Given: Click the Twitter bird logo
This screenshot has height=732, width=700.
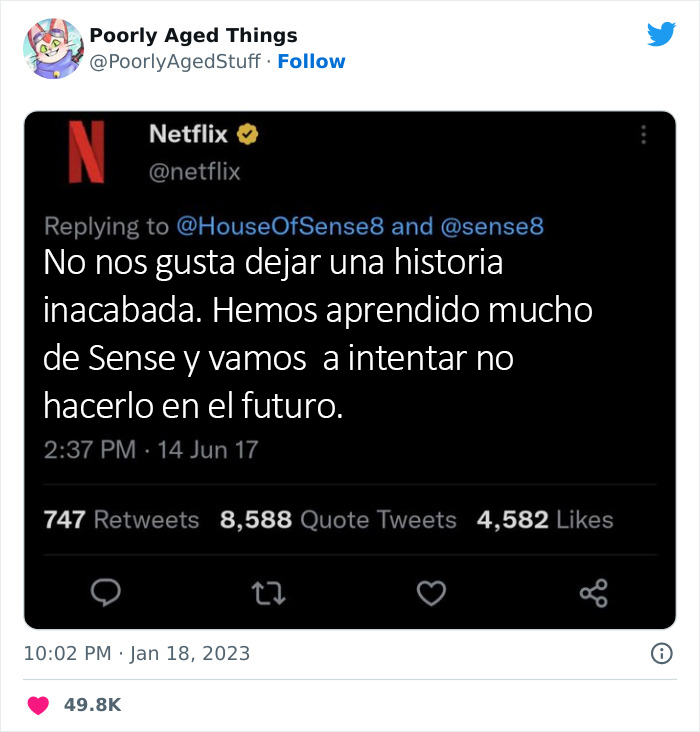Looking at the screenshot, I should (661, 34).
